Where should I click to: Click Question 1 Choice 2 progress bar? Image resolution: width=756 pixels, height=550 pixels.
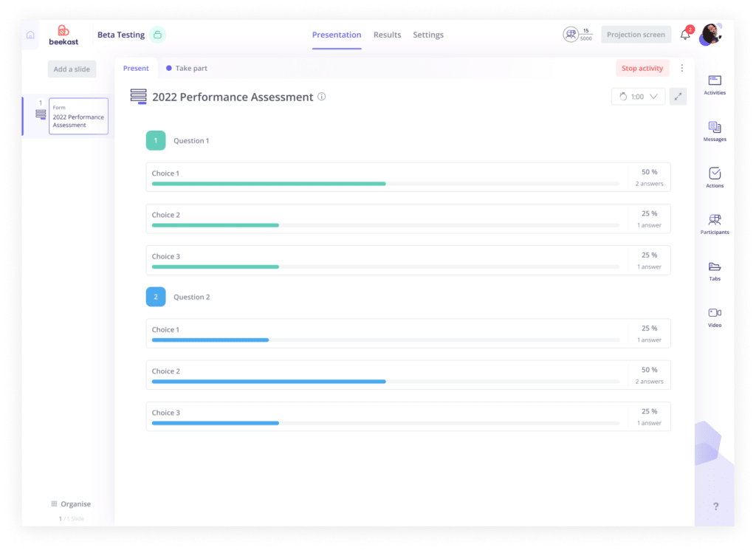coord(385,225)
